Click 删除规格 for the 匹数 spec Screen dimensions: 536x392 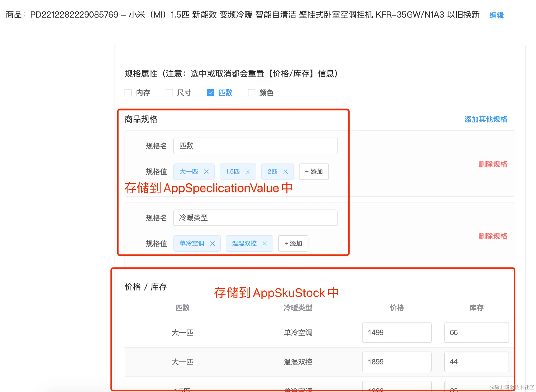click(493, 164)
